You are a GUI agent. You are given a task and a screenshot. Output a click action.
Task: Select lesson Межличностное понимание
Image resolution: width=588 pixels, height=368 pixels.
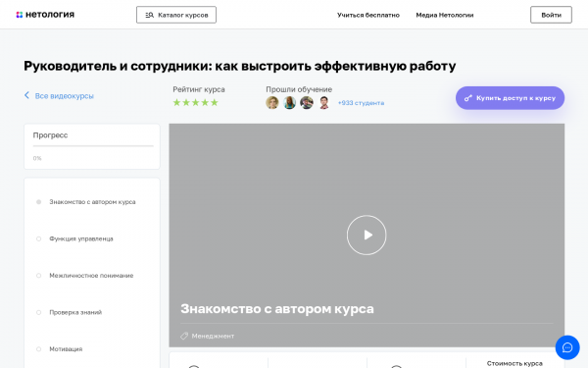click(91, 276)
